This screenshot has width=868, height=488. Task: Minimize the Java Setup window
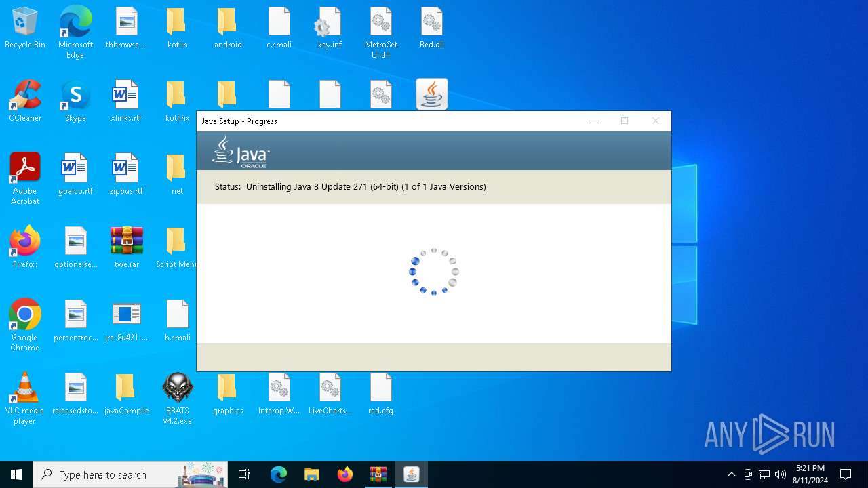[x=594, y=121]
